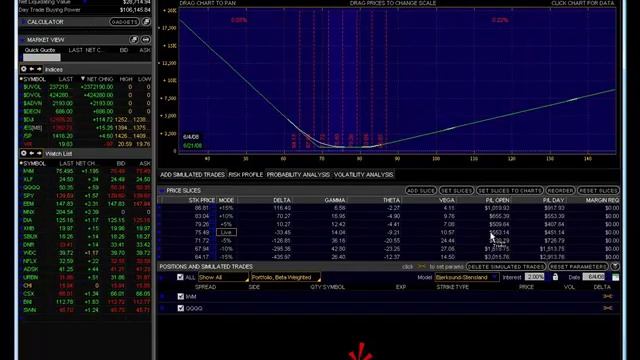640x360 pixels.
Task: Open the Portfolio, Beta Weighted dropdown
Action: pos(286,277)
